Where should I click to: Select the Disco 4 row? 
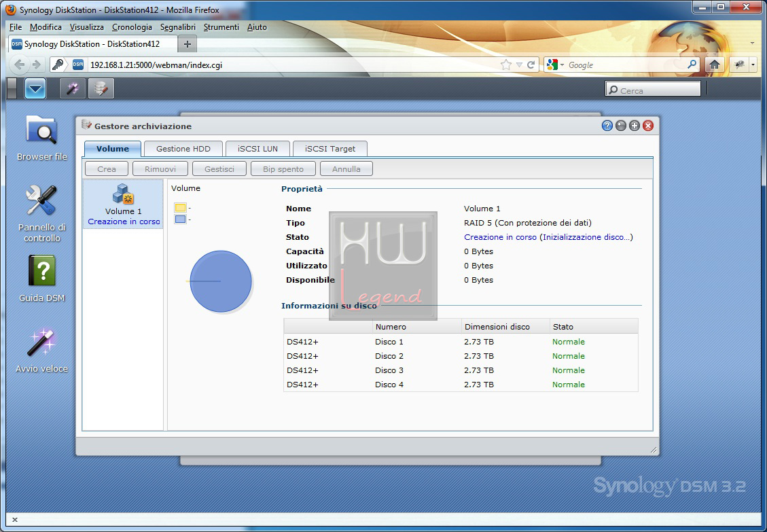click(x=461, y=384)
